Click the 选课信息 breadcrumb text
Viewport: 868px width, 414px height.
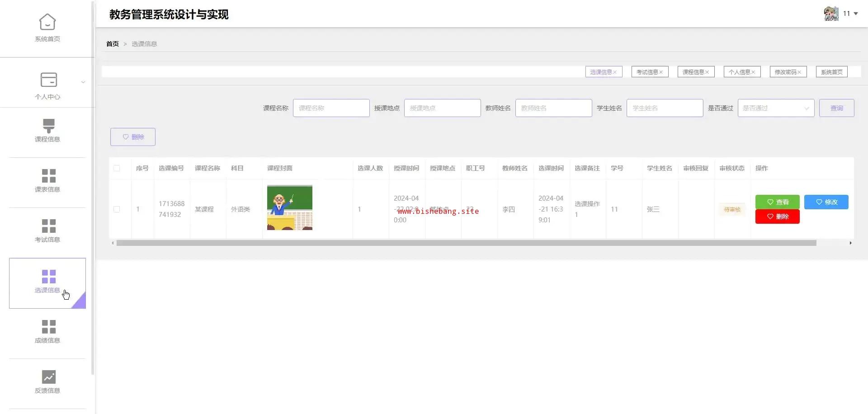tap(144, 44)
